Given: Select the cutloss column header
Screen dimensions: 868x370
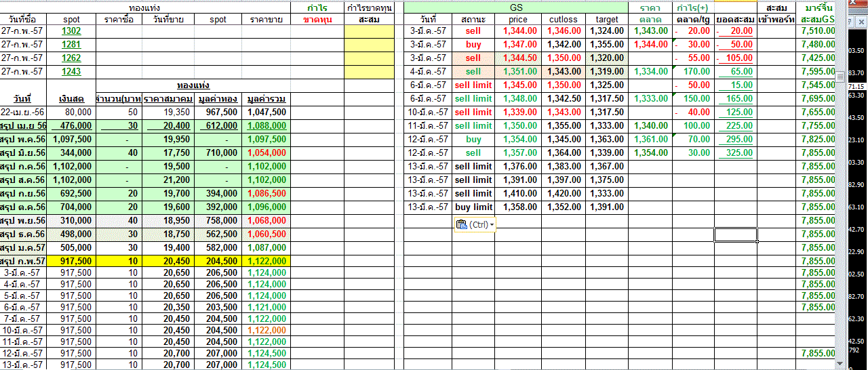Looking at the screenshot, I should point(564,20).
